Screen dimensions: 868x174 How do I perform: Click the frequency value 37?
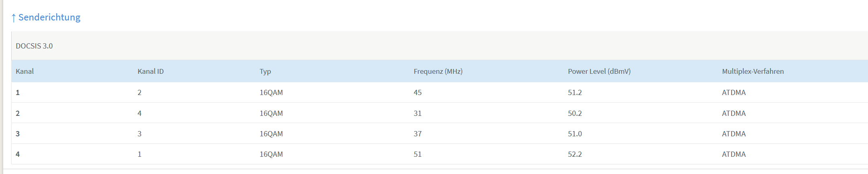tap(417, 134)
